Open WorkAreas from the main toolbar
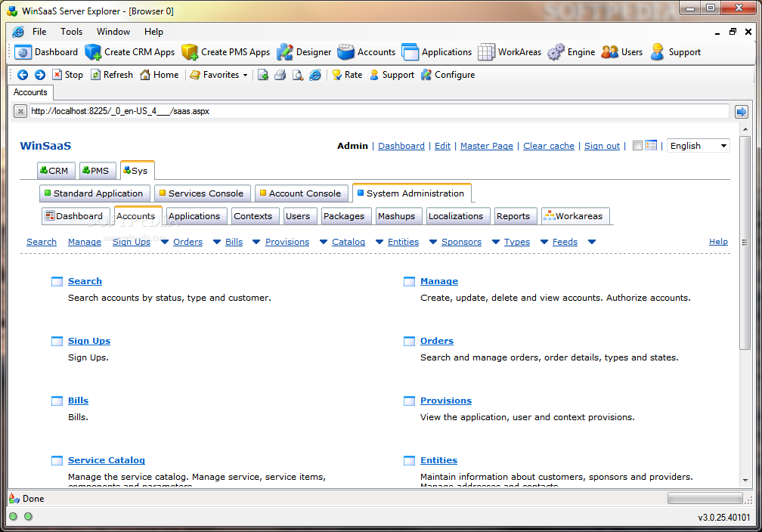 click(510, 52)
